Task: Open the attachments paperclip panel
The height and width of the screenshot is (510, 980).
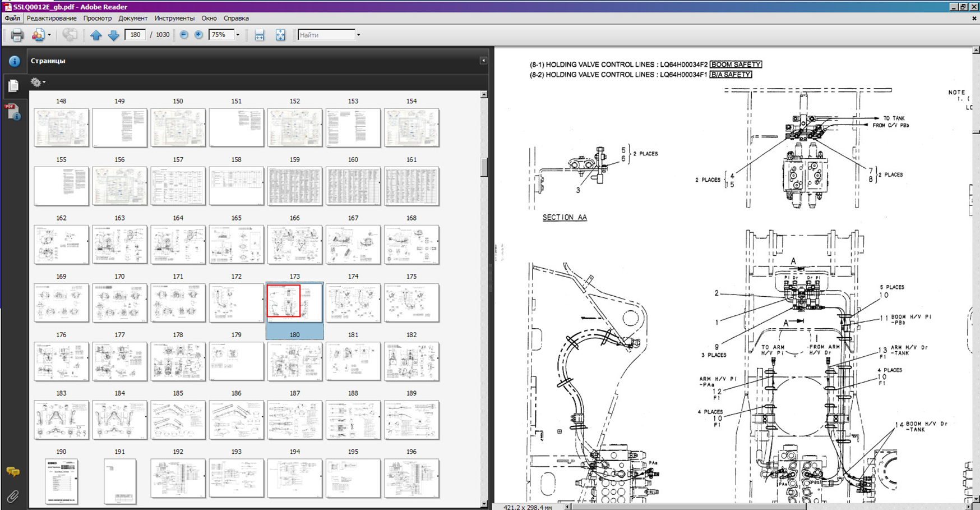Action: [x=13, y=496]
